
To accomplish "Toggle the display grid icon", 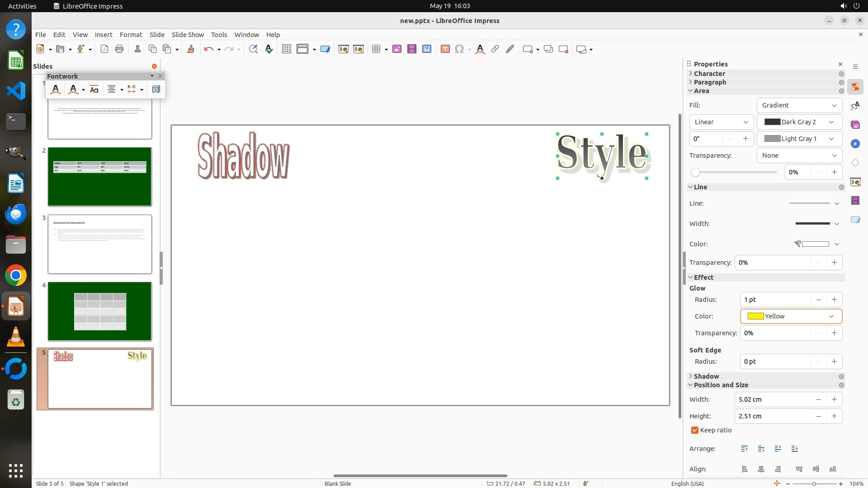I will click(x=286, y=49).
